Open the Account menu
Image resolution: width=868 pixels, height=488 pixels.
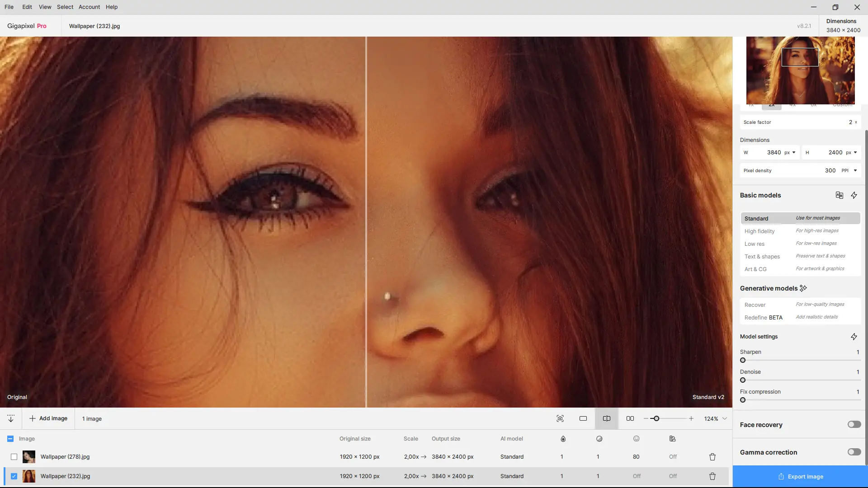(x=89, y=7)
